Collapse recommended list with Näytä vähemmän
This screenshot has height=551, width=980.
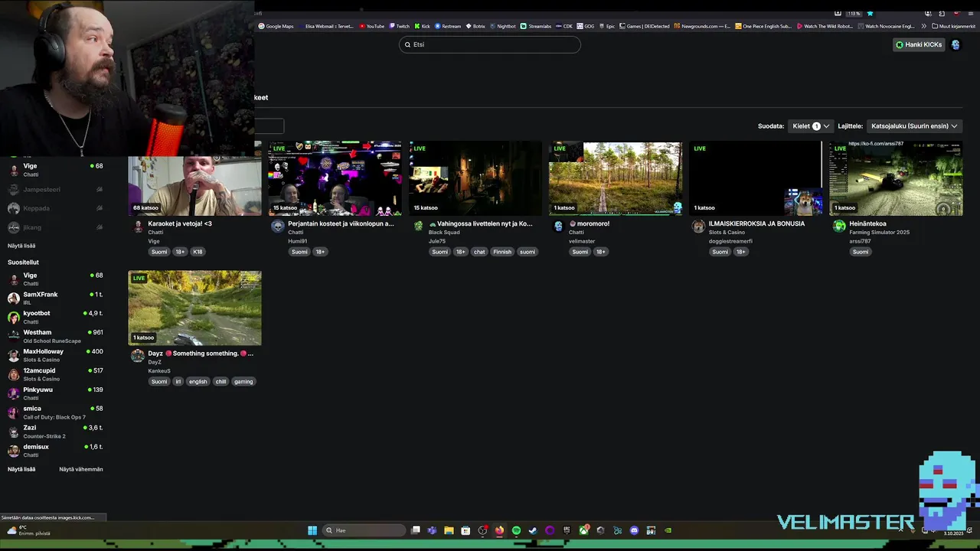81,469
